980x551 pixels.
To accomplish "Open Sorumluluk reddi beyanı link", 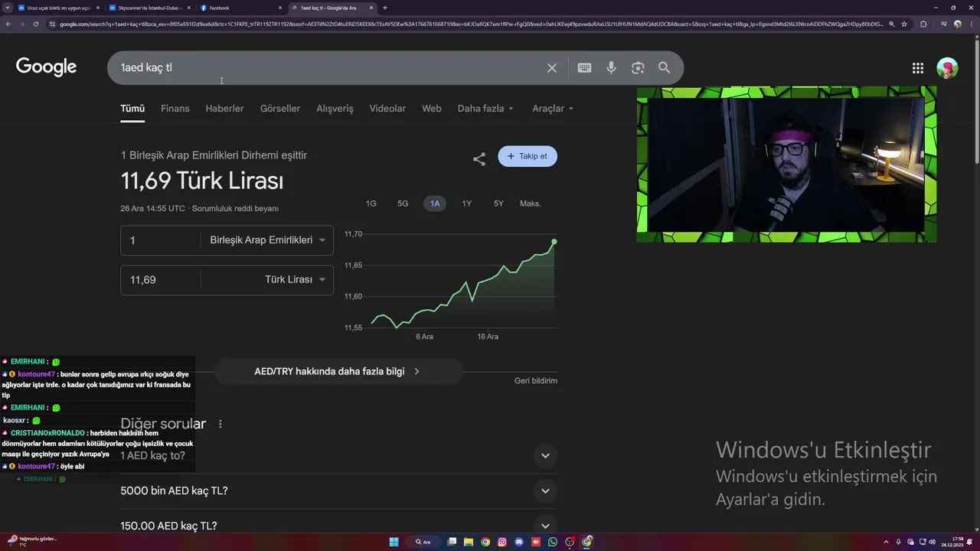I will (x=235, y=208).
